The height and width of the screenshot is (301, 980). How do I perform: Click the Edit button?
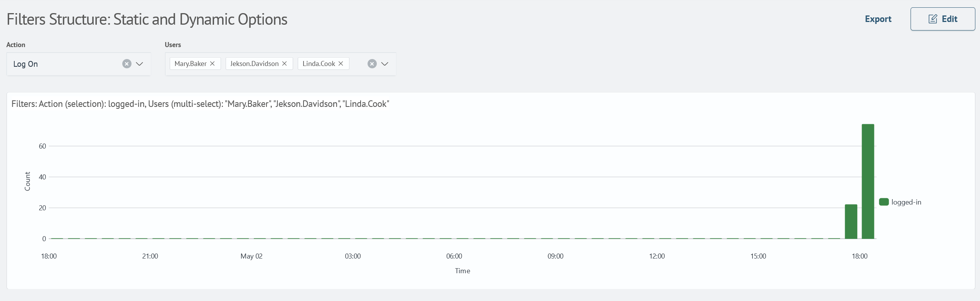pos(943,19)
